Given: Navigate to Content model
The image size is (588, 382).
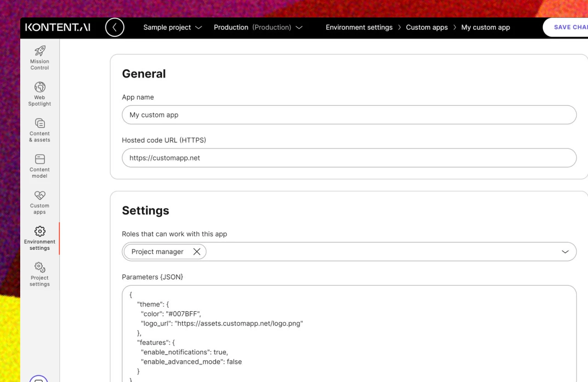Looking at the screenshot, I should (40, 166).
